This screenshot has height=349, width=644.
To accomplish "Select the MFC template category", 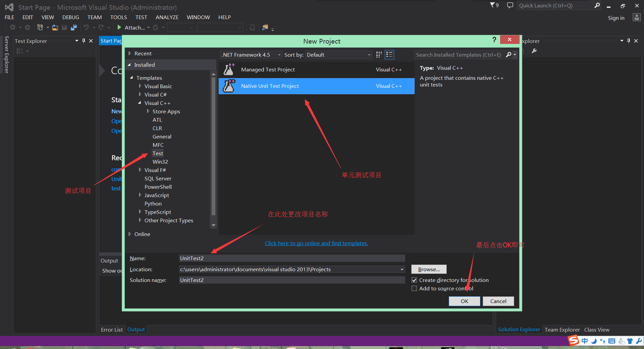I will point(158,145).
